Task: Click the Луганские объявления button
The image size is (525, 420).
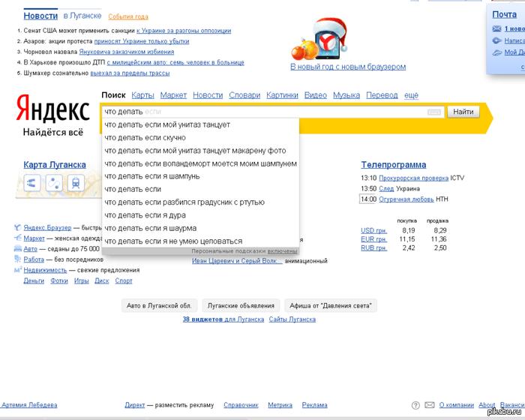Action: [x=241, y=306]
